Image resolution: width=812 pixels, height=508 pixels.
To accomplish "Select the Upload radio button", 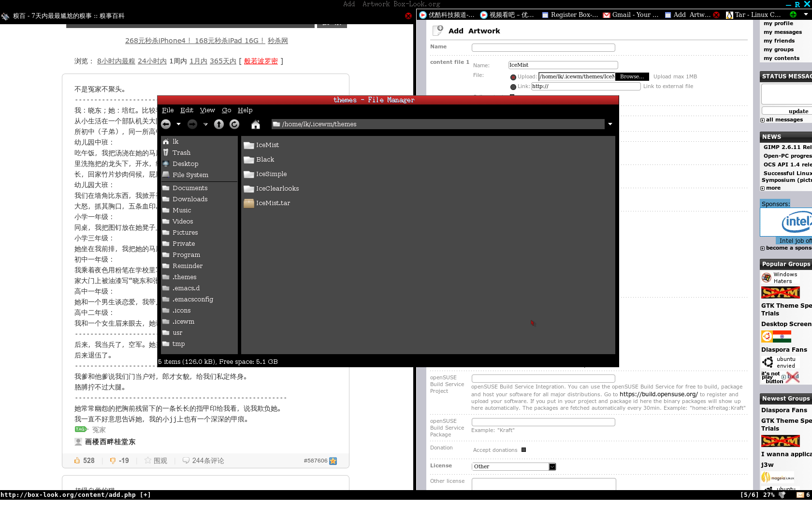I will (x=513, y=77).
